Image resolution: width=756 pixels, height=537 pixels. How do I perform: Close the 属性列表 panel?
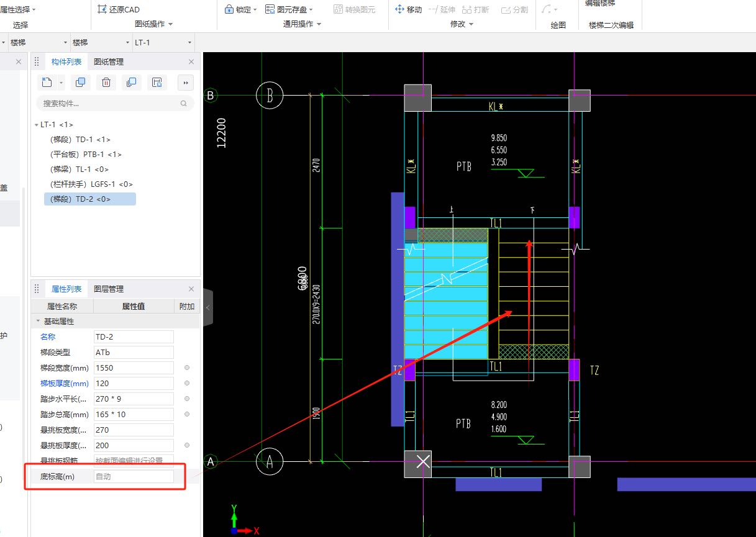[x=191, y=289]
